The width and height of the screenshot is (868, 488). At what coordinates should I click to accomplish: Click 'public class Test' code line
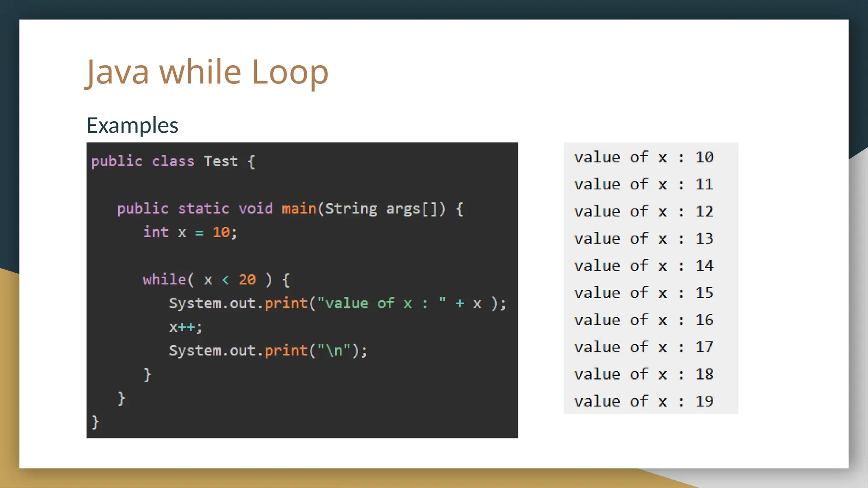pos(173,161)
